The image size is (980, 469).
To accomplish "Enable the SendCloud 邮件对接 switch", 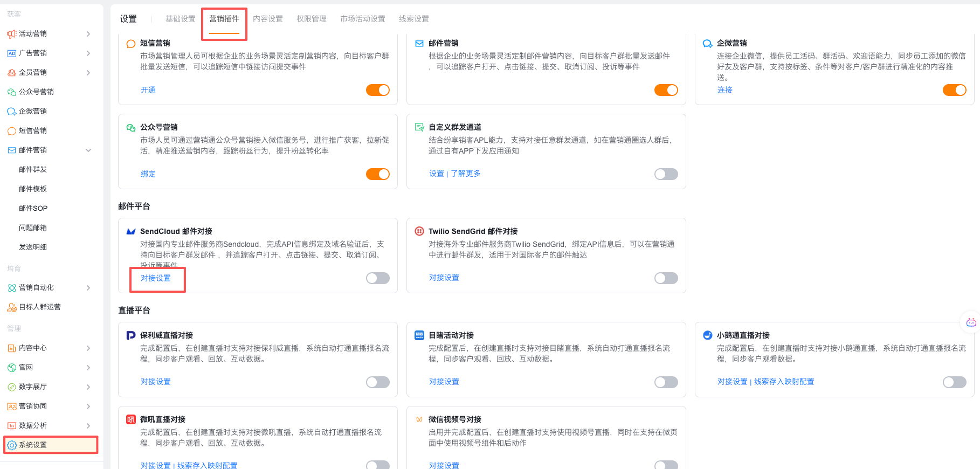I will coord(378,278).
